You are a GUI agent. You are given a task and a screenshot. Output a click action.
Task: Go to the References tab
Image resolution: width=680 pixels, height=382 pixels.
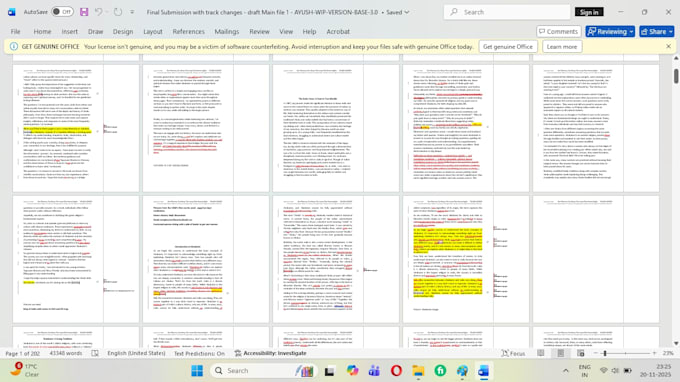pos(188,32)
